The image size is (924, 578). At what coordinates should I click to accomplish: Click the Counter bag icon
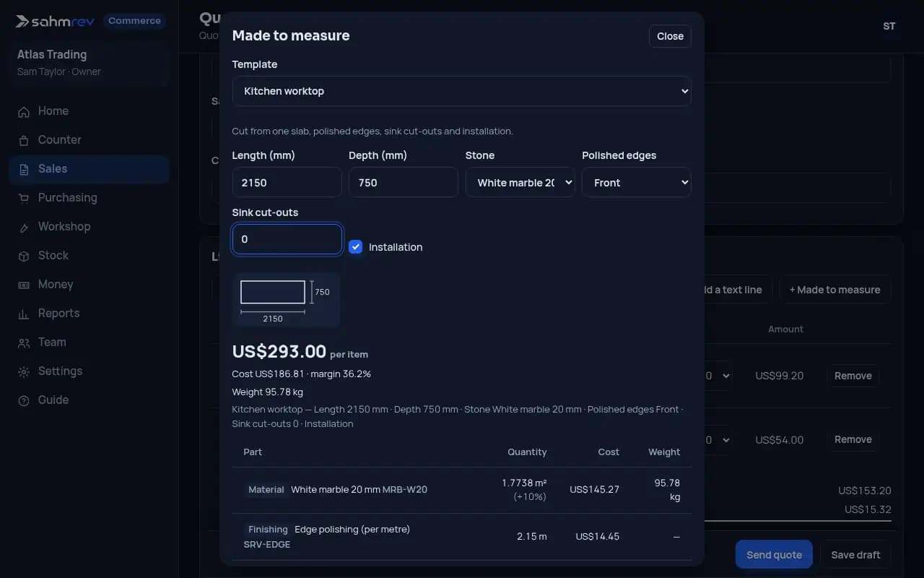[x=24, y=140]
